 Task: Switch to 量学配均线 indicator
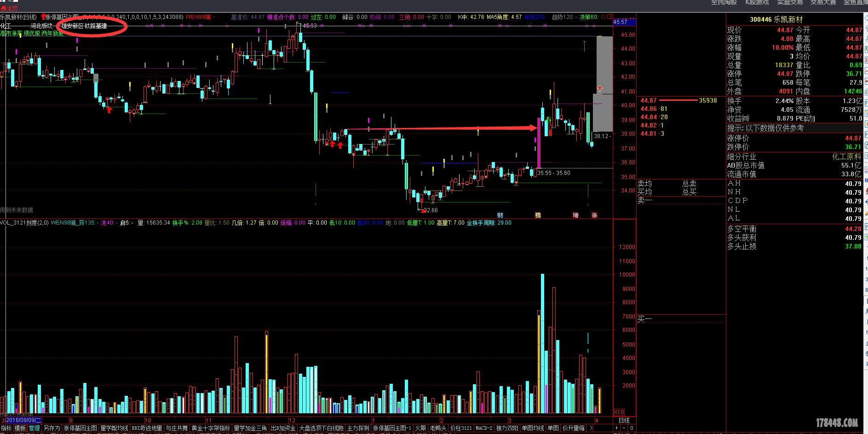click(114, 428)
